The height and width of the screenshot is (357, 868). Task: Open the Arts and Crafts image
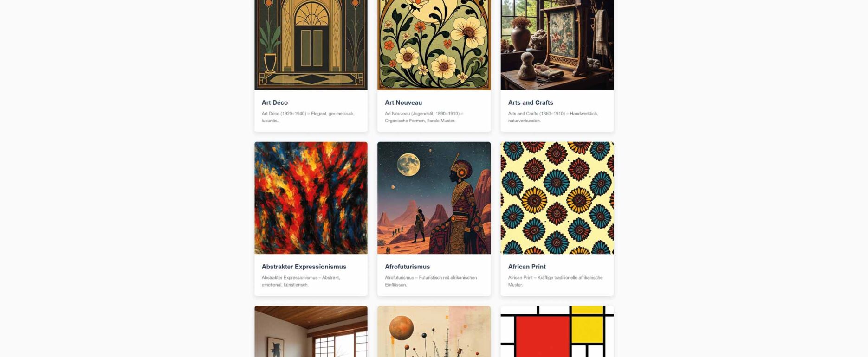[x=557, y=45]
